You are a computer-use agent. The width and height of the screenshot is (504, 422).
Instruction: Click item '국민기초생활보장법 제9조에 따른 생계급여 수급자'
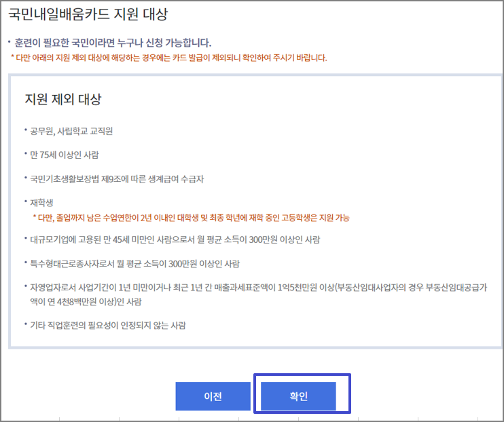coord(117,179)
